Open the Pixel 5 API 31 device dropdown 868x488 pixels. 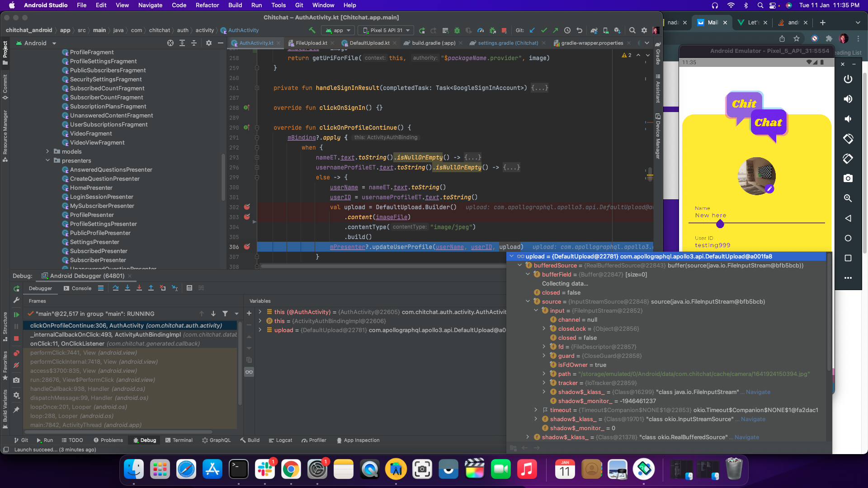pyautogui.click(x=386, y=30)
